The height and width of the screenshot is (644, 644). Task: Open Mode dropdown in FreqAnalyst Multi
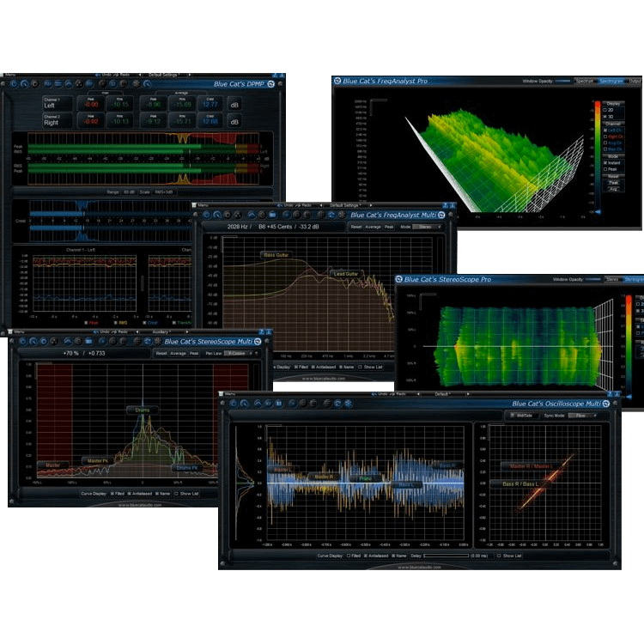[427, 227]
